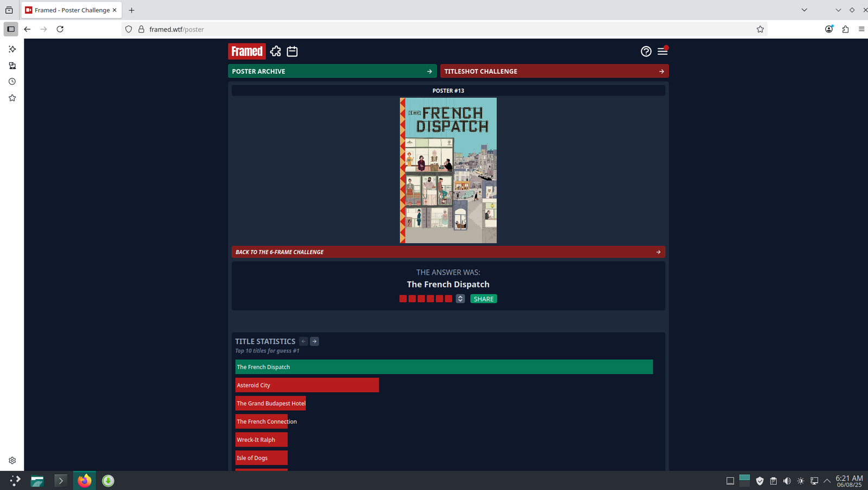Viewport: 868px width, 490px height.
Task: Click the first red guess square
Action: (403, 299)
